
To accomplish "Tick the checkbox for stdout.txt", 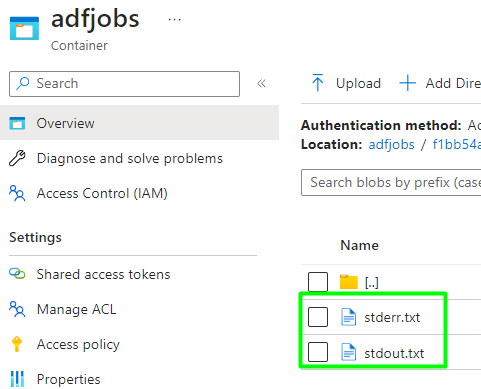I will point(318,352).
